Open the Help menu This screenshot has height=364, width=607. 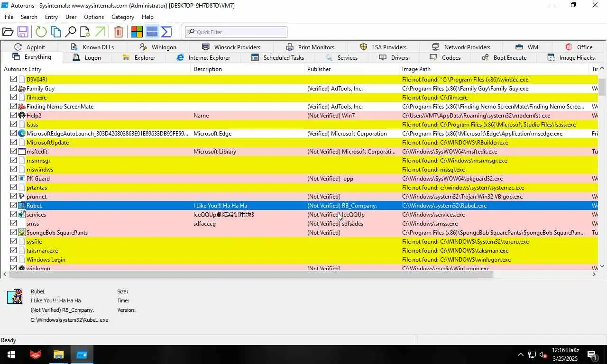tap(147, 17)
